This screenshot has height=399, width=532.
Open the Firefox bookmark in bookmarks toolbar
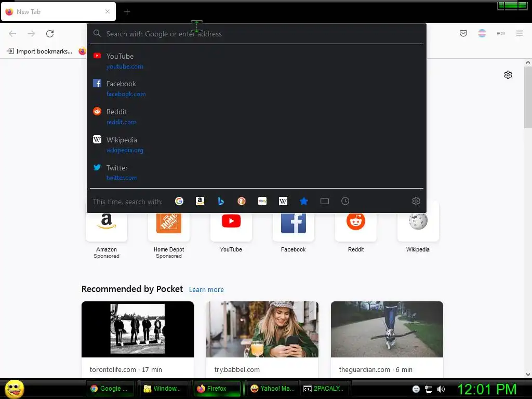[x=82, y=51]
